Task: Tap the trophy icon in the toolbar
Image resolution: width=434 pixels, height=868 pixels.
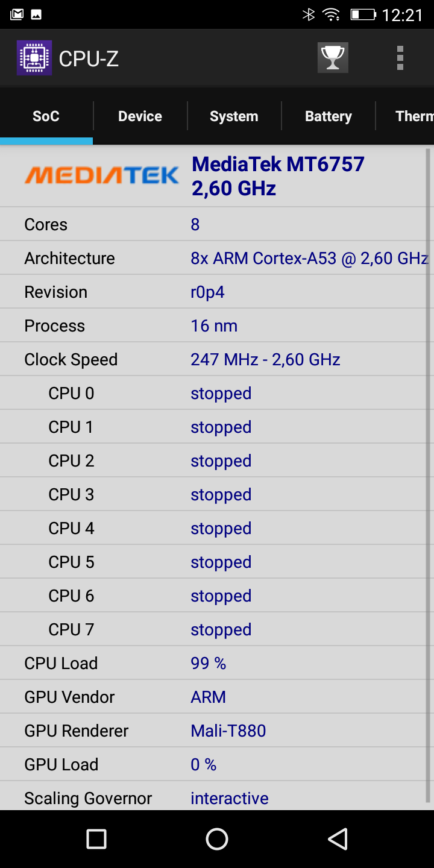Action: click(333, 58)
